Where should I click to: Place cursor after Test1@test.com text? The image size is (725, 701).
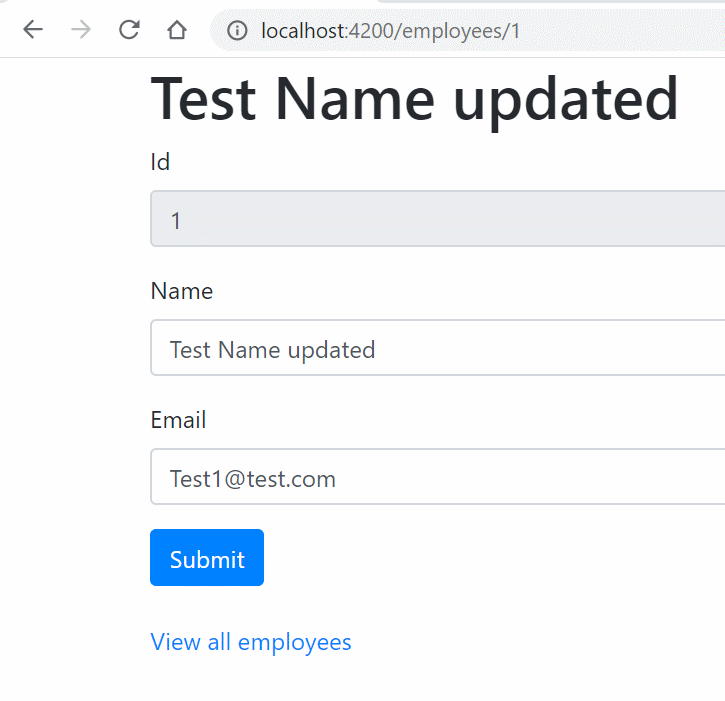(337, 479)
